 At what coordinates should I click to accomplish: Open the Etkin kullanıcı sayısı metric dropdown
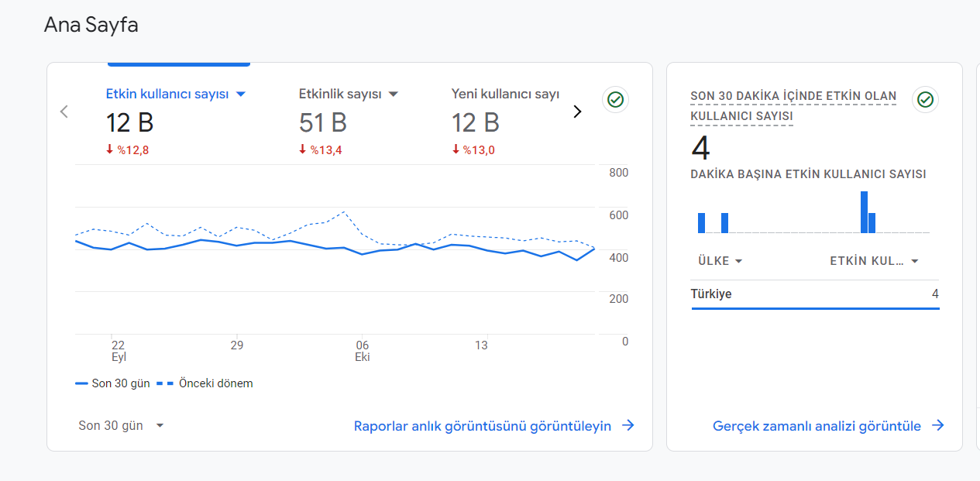tap(240, 94)
